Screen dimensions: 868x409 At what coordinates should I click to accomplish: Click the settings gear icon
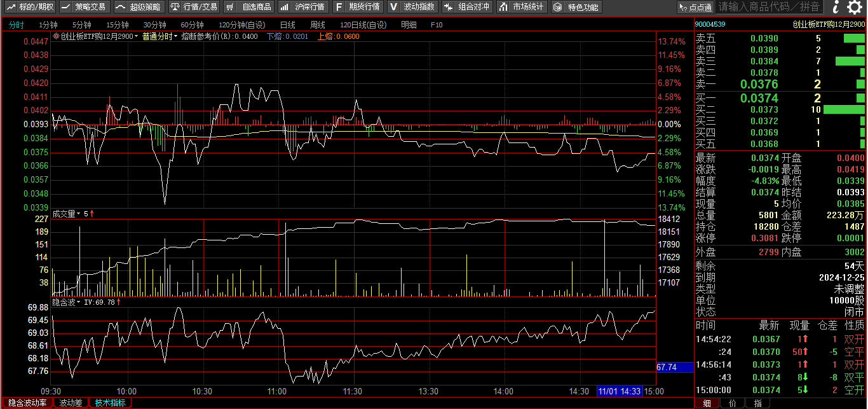click(x=856, y=7)
